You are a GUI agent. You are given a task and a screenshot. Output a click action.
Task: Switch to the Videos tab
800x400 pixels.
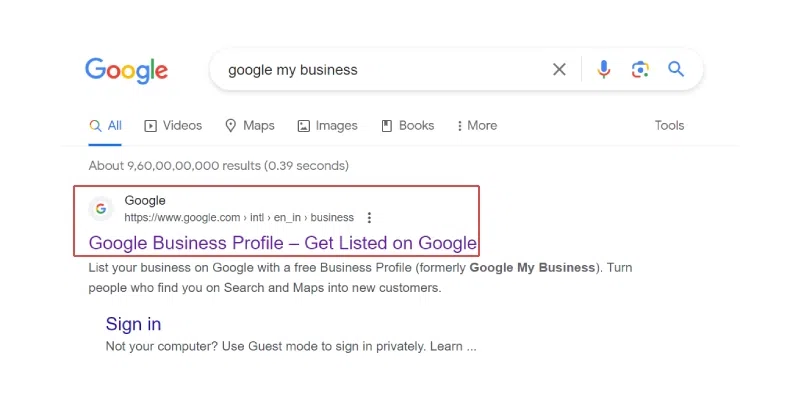173,126
